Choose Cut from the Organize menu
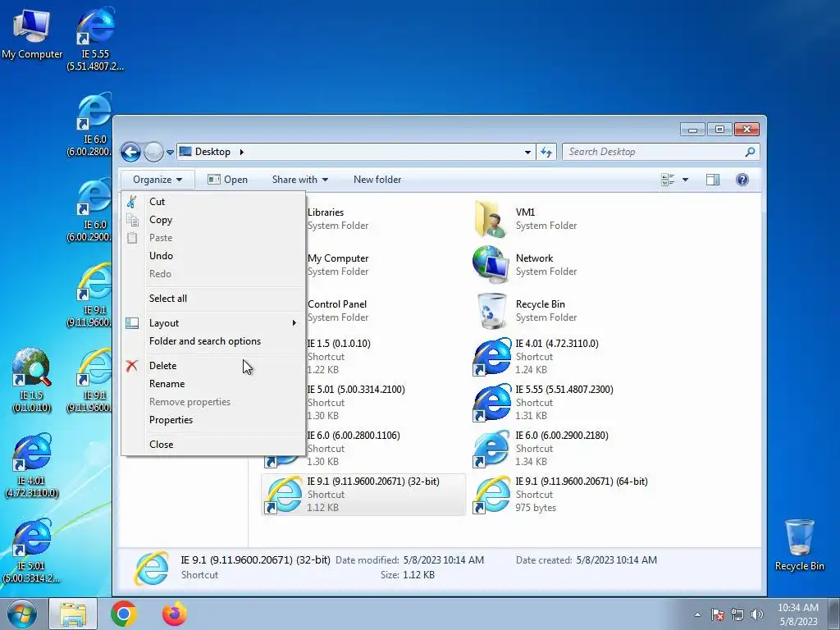The image size is (840, 630). click(x=213, y=202)
